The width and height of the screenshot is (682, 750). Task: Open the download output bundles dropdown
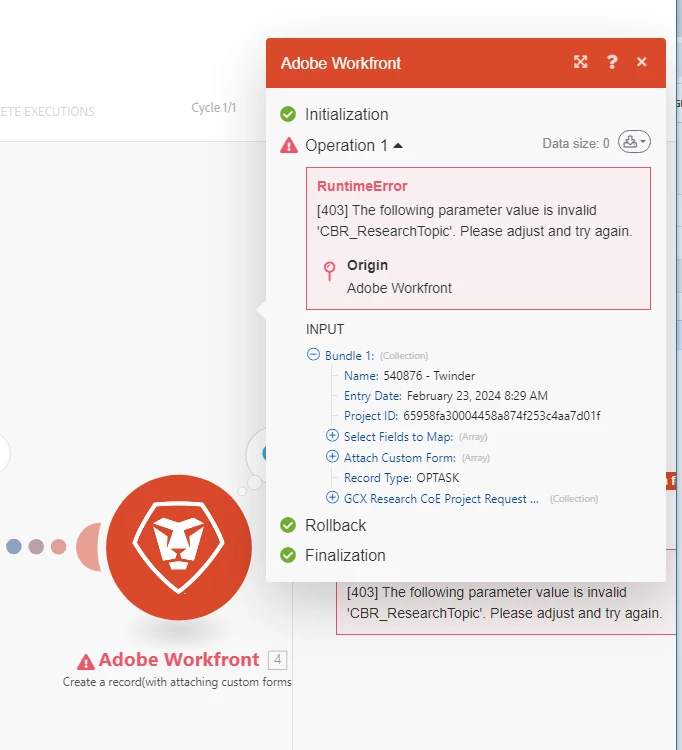[x=634, y=142]
